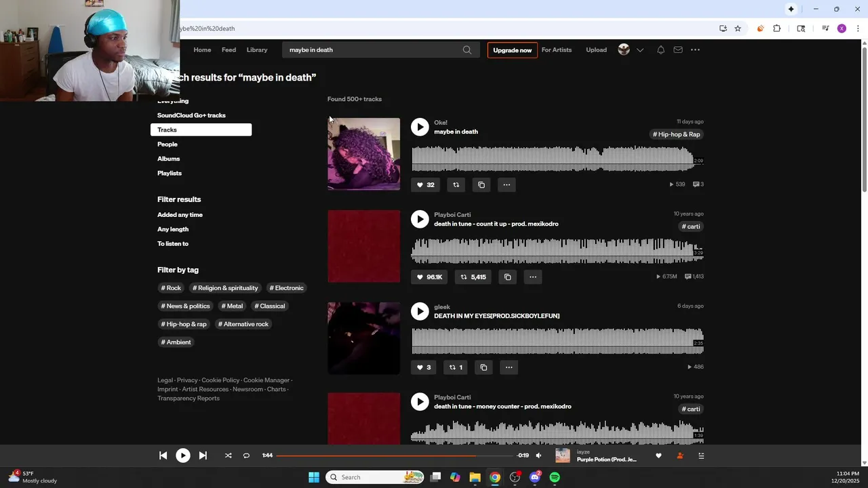This screenshot has width=868, height=488.
Task: Follow iayze from the player bar
Action: (x=680, y=455)
